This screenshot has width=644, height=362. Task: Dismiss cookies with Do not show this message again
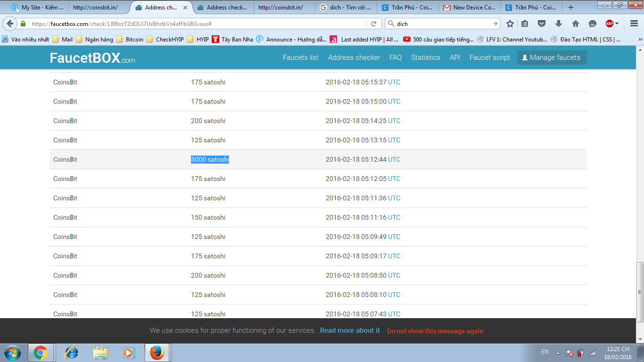[x=435, y=331]
